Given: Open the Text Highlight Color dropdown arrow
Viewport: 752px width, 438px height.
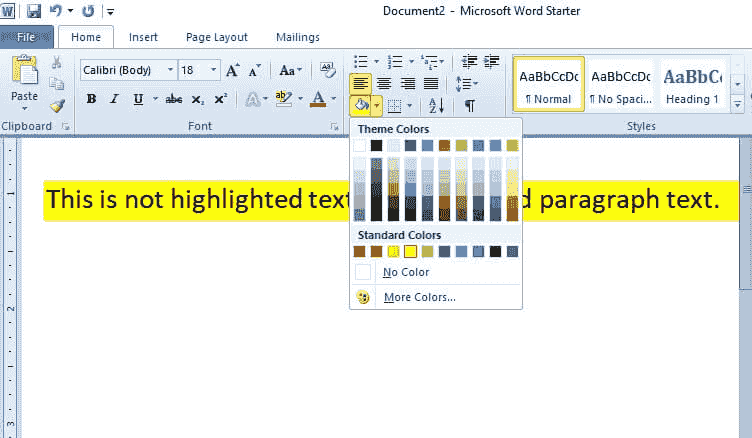Looking at the screenshot, I should tap(300, 99).
